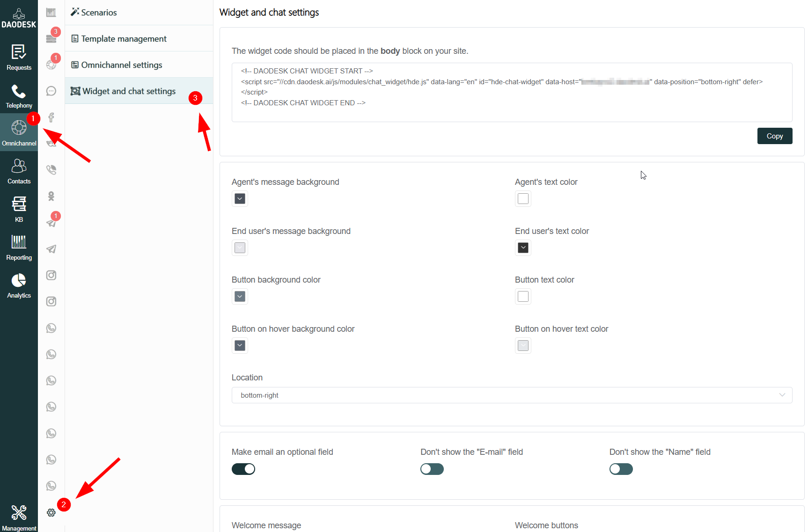Open the Telegram channel with badge 1
The height and width of the screenshot is (532, 808).
pos(51,222)
